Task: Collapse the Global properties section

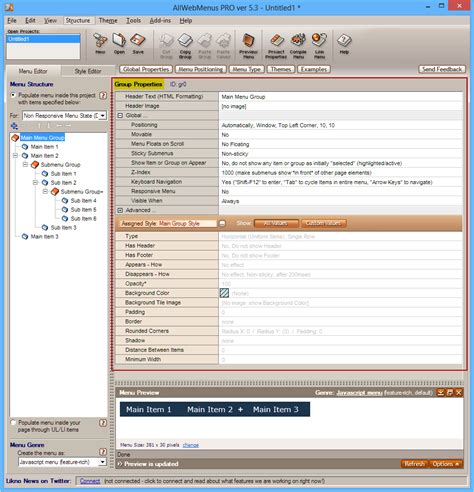Action: coord(120,115)
